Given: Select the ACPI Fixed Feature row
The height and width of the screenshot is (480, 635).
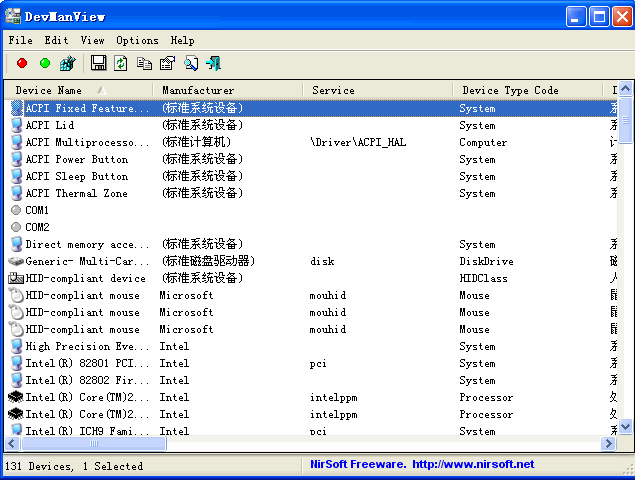Looking at the screenshot, I should [x=311, y=108].
